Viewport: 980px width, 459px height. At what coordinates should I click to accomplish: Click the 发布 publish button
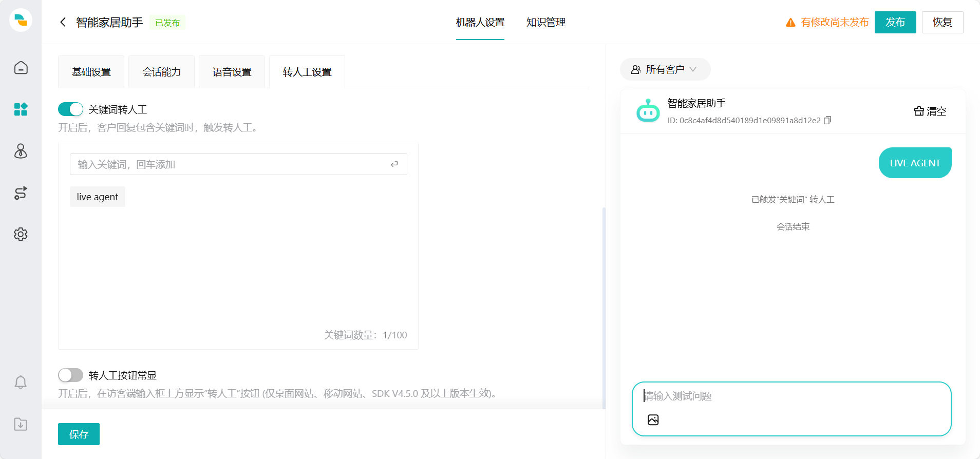click(x=895, y=22)
